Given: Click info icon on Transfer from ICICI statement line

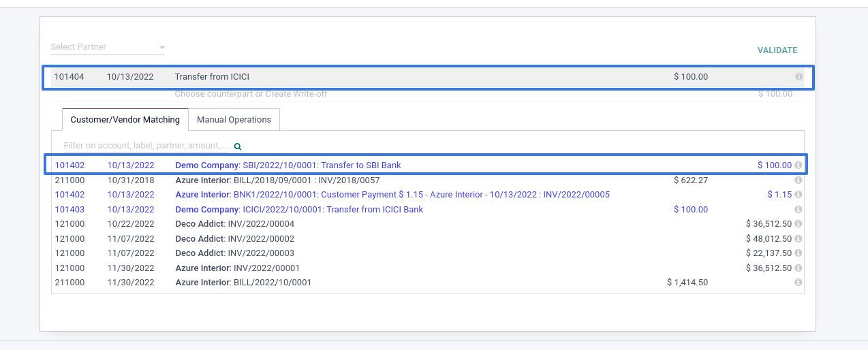Looking at the screenshot, I should (x=799, y=77).
